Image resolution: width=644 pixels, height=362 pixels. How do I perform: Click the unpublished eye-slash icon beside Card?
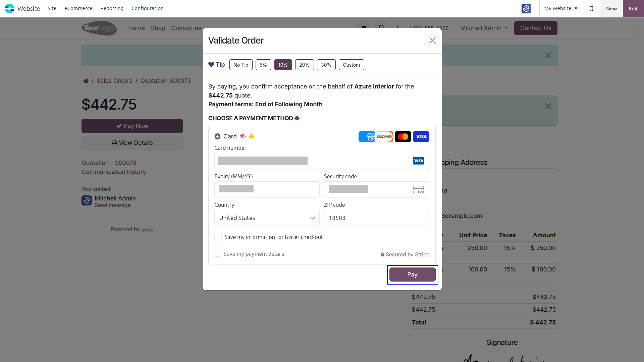click(243, 136)
